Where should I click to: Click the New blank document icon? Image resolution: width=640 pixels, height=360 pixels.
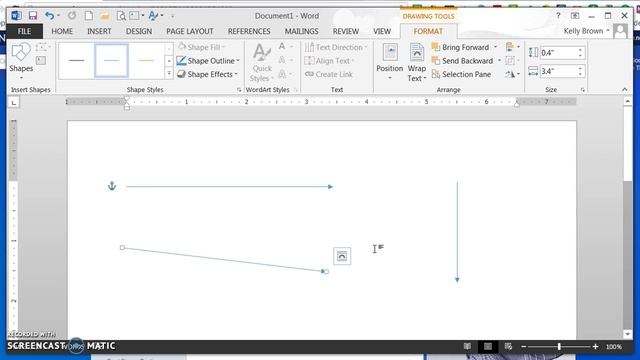[88, 16]
